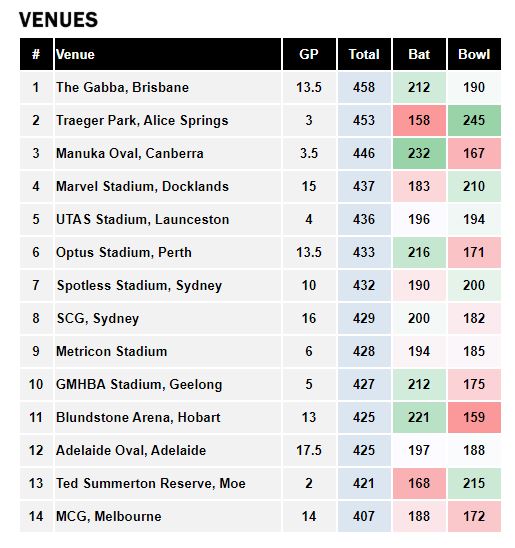Select The Gabba, Brisbane venue row
The image size is (515, 548).
260,87
